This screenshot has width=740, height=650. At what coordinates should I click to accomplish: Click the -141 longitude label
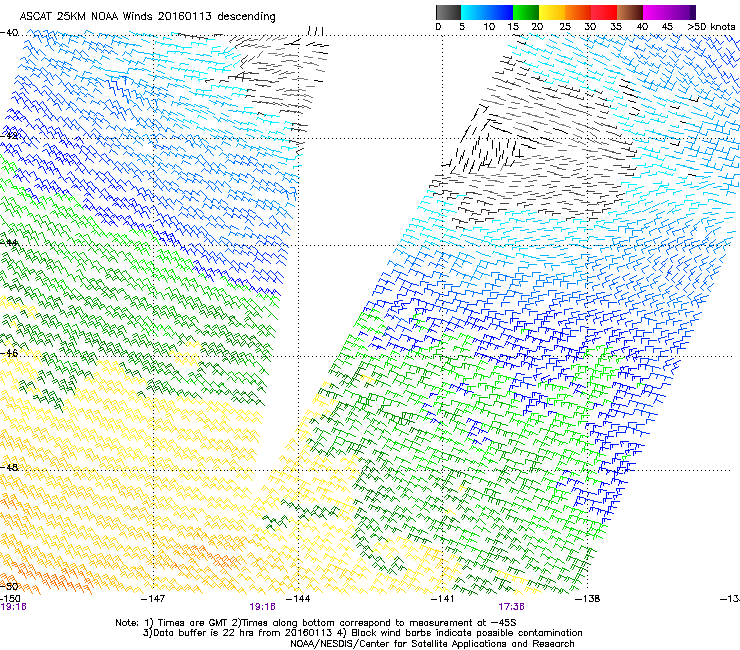(x=443, y=599)
